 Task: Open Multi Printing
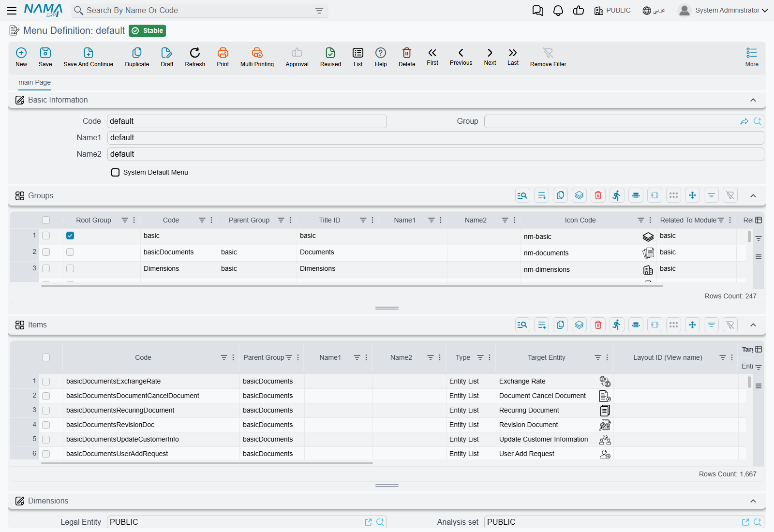tap(257, 57)
